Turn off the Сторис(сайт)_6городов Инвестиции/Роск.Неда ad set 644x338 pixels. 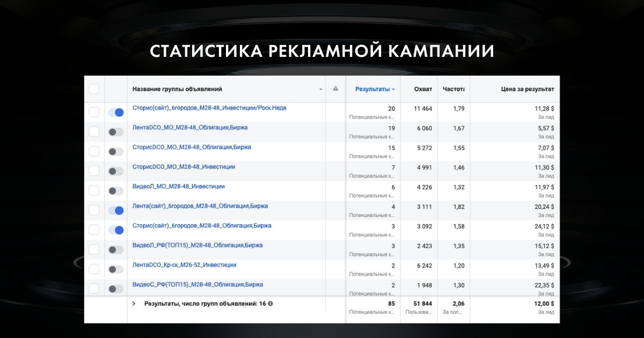(x=116, y=112)
